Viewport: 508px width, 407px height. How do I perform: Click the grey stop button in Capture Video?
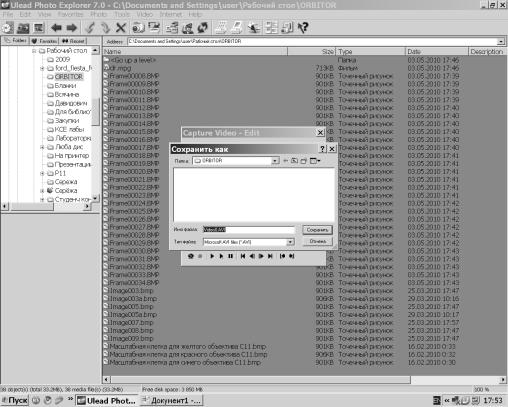pyautogui.click(x=200, y=256)
